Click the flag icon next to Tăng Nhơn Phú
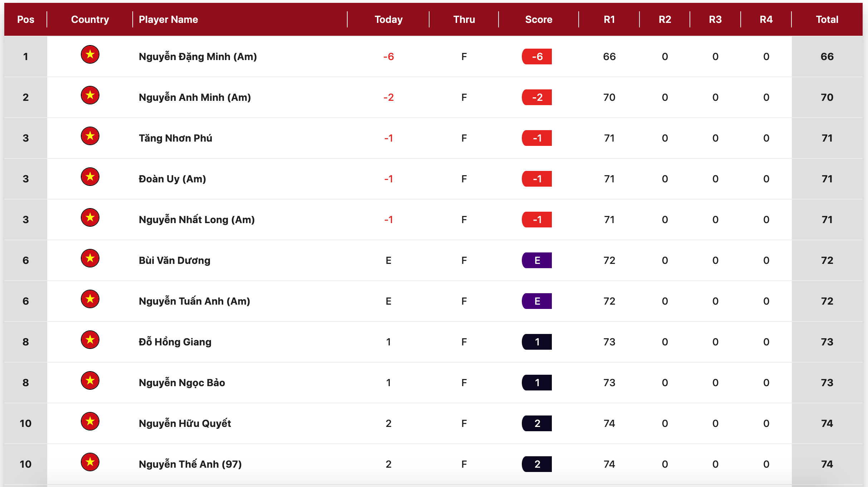868x487 pixels. 90,136
